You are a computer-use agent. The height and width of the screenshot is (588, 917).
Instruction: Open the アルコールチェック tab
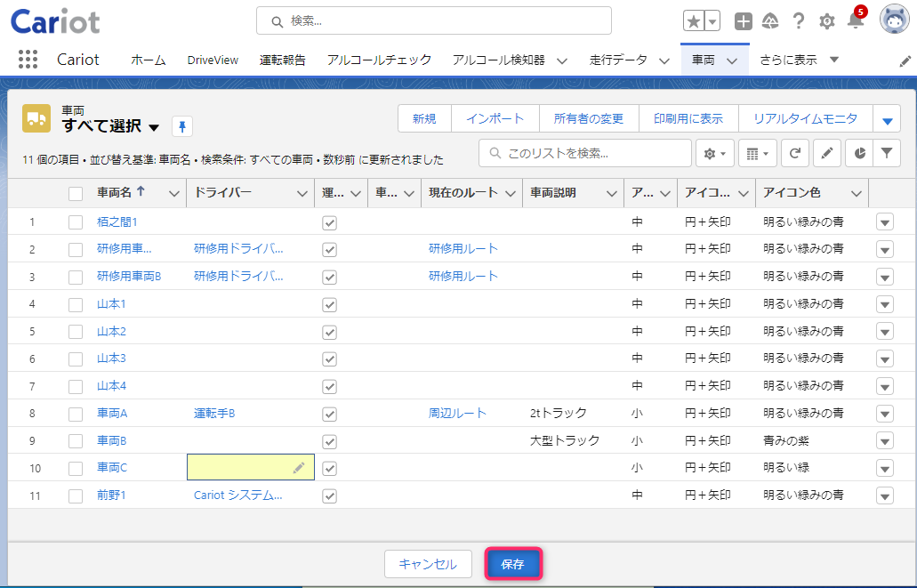point(379,60)
